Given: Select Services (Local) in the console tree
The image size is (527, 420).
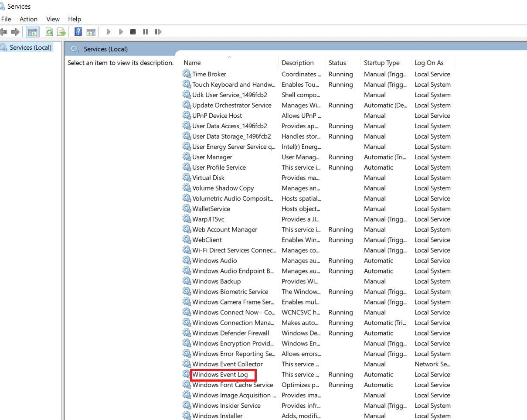Looking at the screenshot, I should (x=31, y=48).
